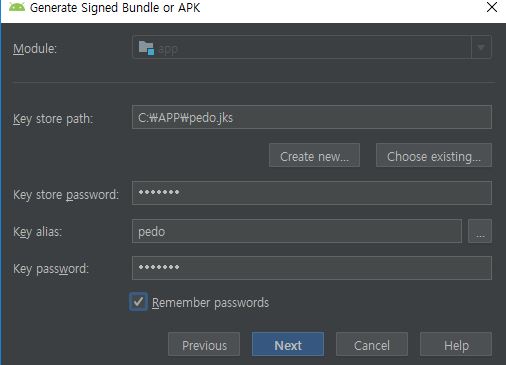Focus the Key store password field
The image size is (506, 365).
[312, 193]
